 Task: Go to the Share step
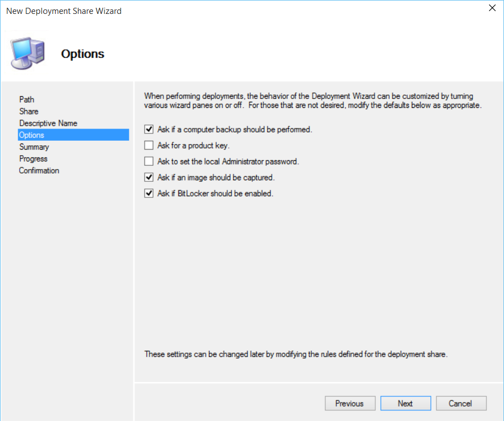[29, 111]
